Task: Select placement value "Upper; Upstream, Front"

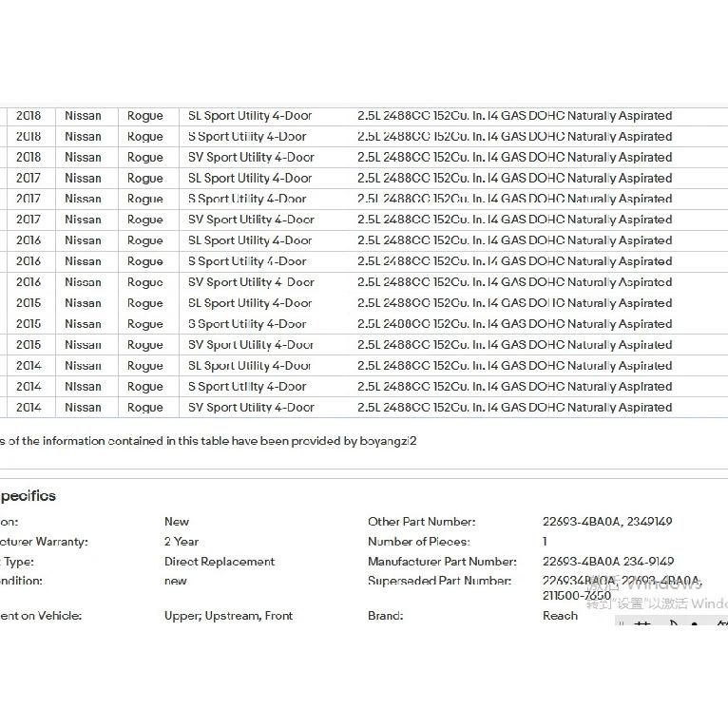Action: 228,616
